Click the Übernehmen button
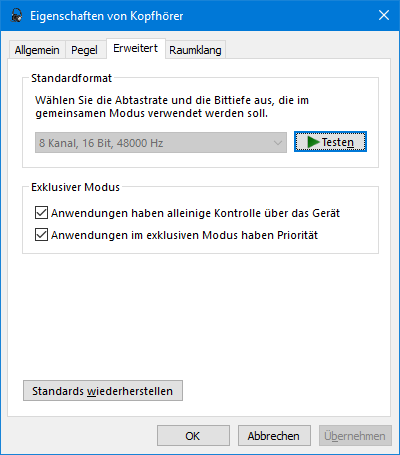This screenshot has width=400, height=455. [x=355, y=436]
